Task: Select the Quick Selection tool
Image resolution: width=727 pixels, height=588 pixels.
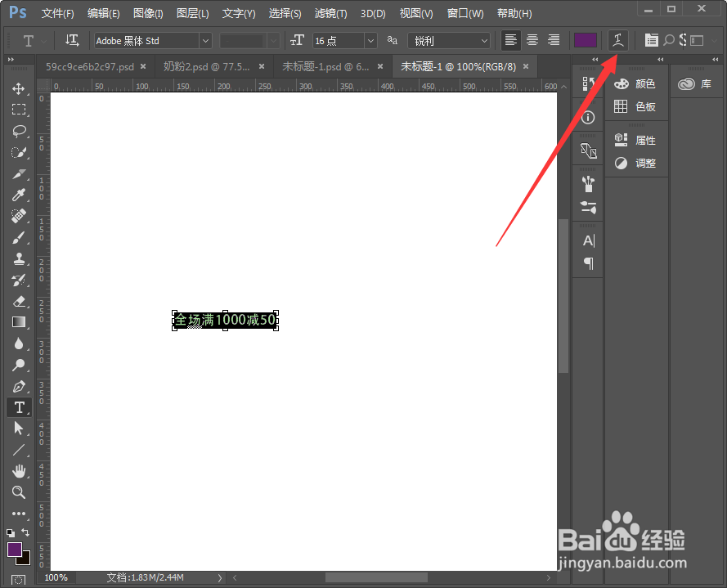Action: pyautogui.click(x=19, y=153)
